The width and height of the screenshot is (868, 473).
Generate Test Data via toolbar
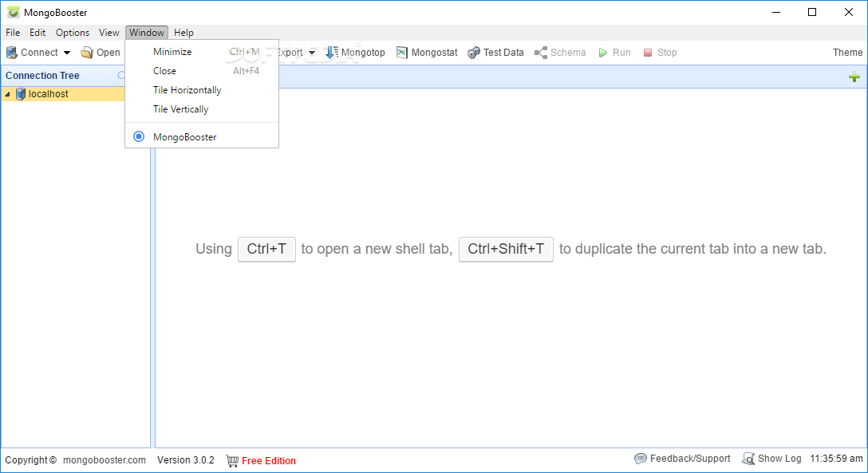[x=495, y=53]
